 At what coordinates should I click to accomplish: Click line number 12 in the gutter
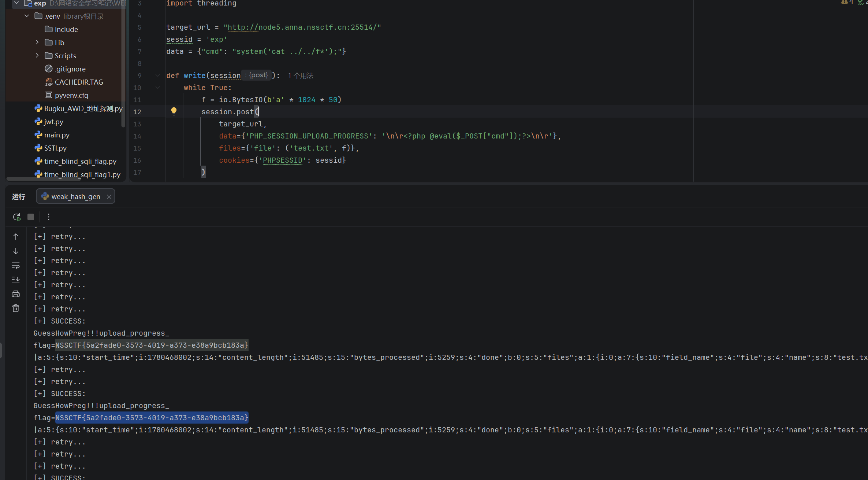pyautogui.click(x=137, y=112)
